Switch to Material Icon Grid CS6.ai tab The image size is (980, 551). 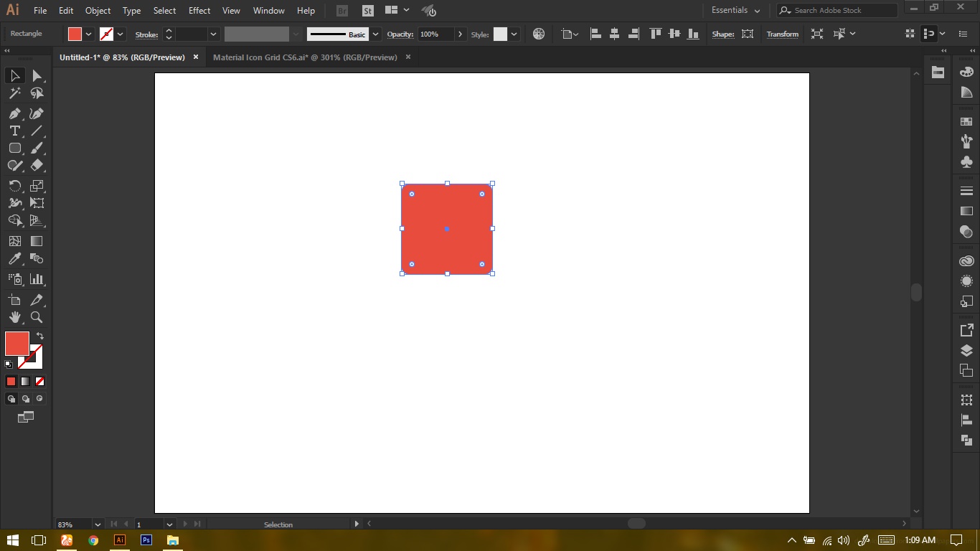305,57
